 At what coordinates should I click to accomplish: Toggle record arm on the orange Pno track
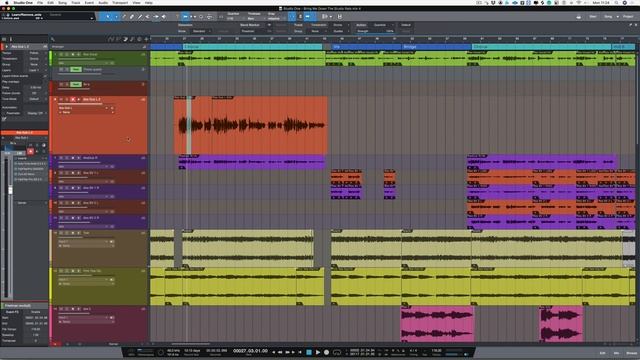[x=73, y=100]
